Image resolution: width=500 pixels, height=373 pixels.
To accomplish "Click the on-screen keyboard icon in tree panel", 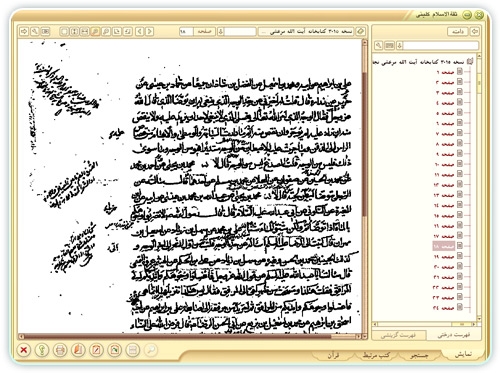I will (x=389, y=45).
